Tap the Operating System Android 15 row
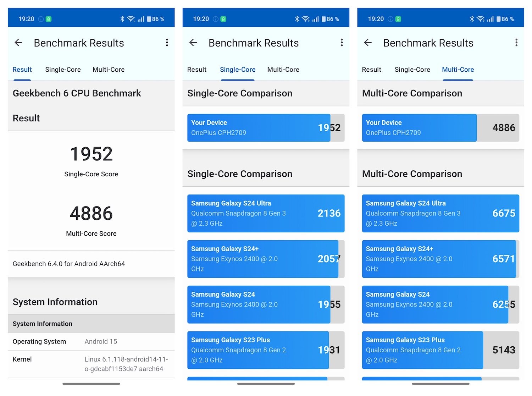 (x=91, y=342)
